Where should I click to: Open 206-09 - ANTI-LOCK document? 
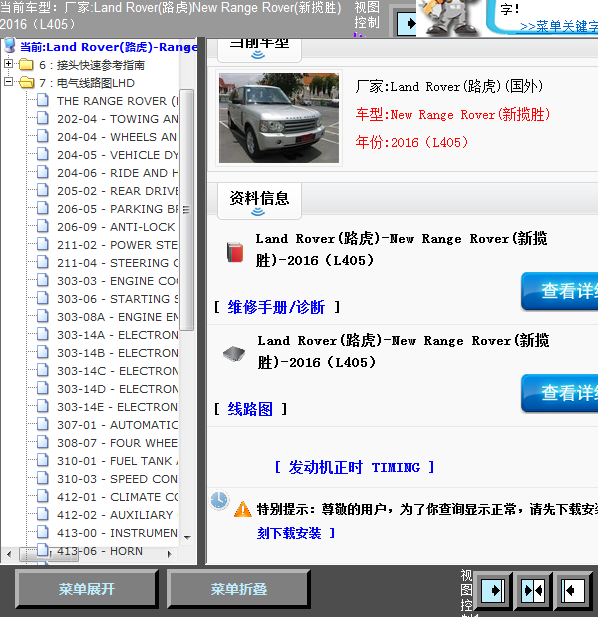118,227
